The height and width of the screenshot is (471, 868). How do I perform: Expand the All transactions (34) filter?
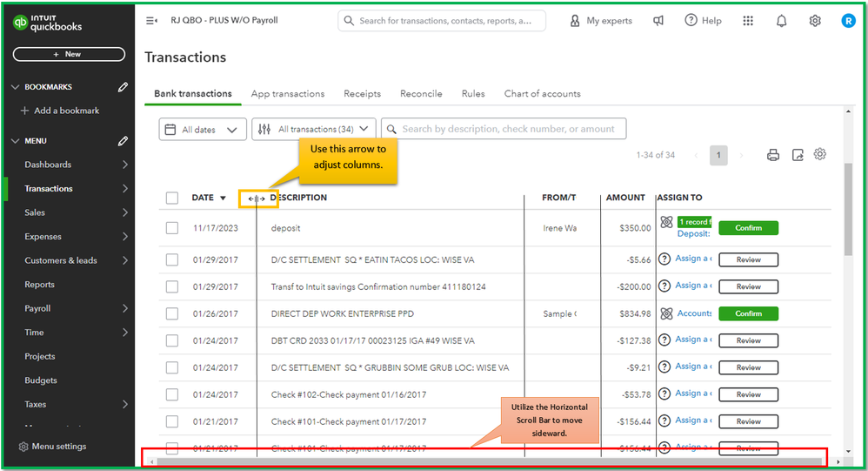[314, 130]
